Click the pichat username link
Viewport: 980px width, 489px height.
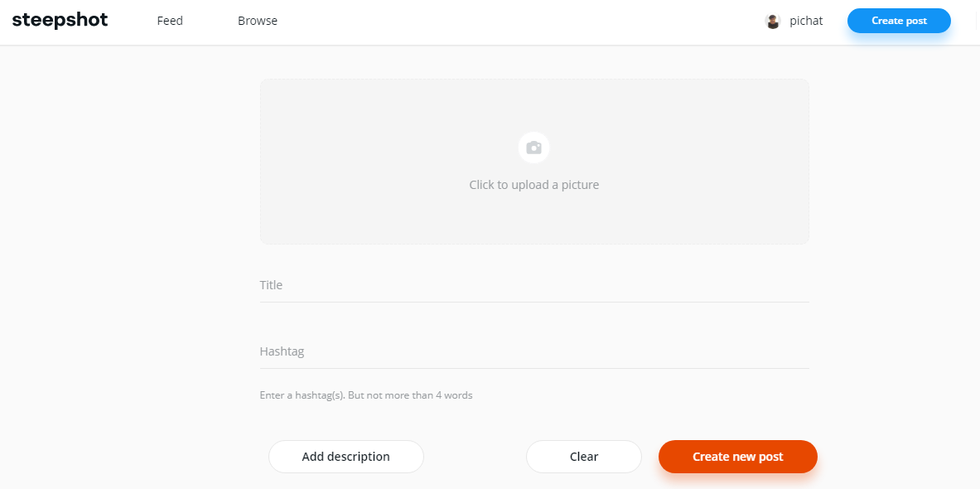[x=806, y=22]
